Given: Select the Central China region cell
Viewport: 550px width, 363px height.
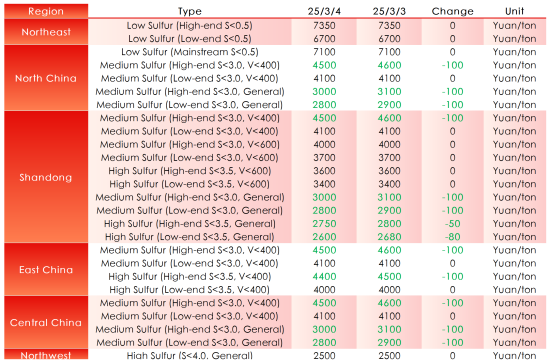Looking at the screenshot, I should coord(46,322).
